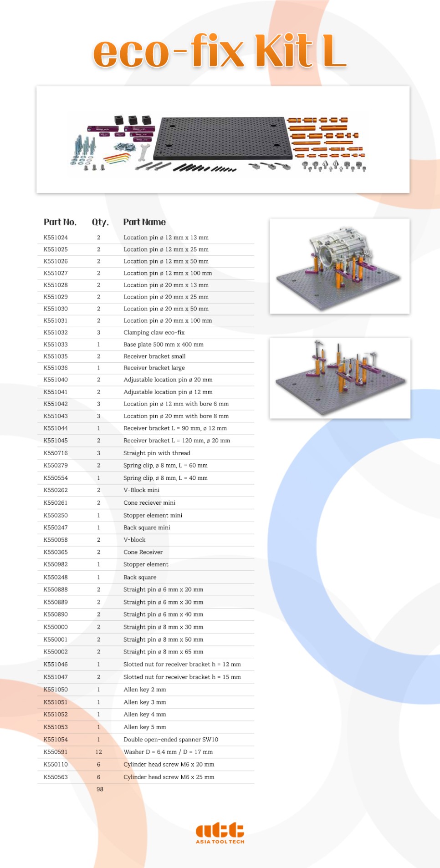440x868 pixels.
Task: Select Straight pin ø 8 mm x 30 mm
Action: pos(163,627)
